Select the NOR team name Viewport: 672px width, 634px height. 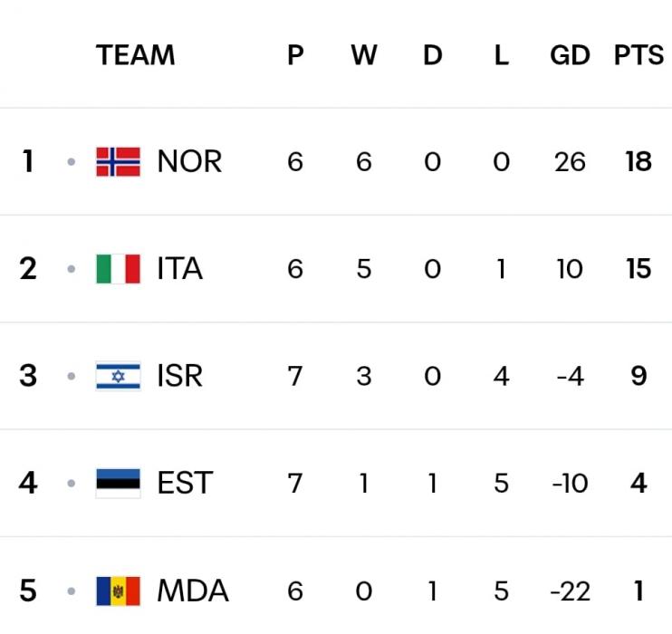click(189, 162)
